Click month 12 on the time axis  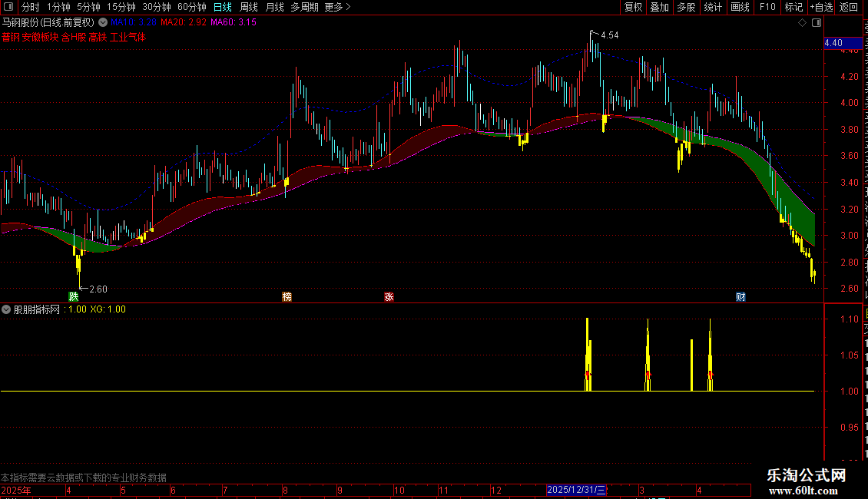[x=496, y=490]
